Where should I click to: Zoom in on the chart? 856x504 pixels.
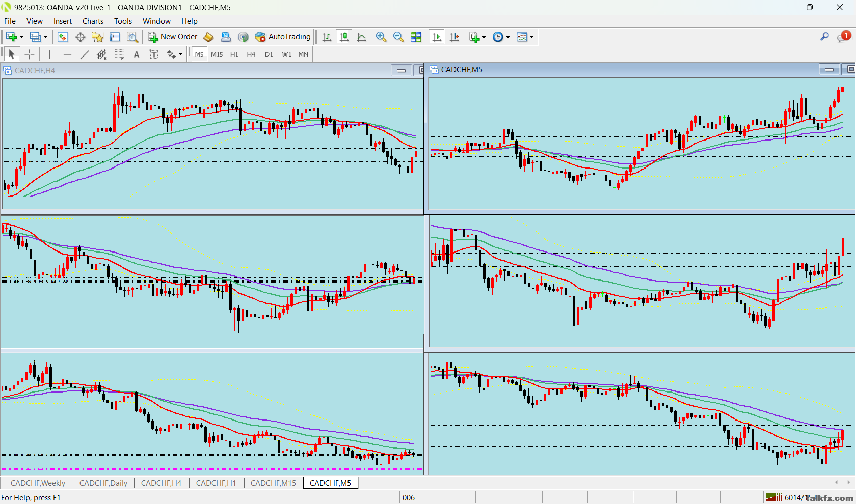381,37
